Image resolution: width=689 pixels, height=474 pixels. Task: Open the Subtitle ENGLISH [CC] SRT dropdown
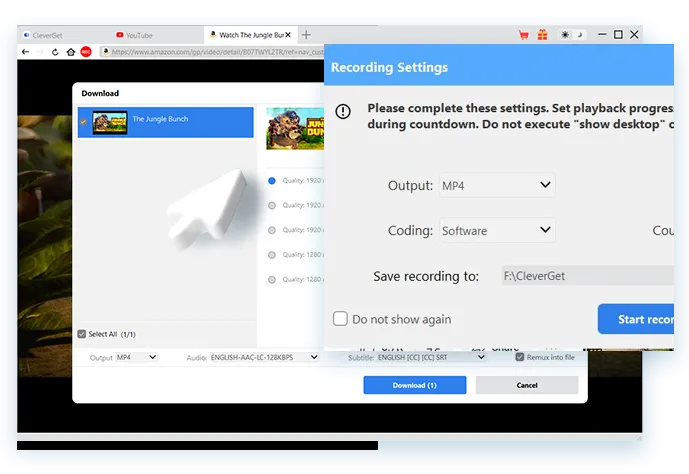(x=432, y=357)
